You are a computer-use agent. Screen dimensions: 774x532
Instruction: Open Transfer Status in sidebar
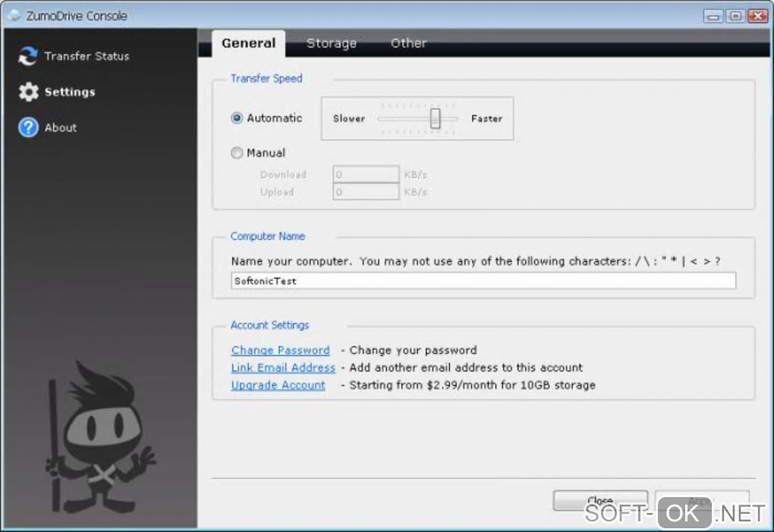(x=87, y=56)
